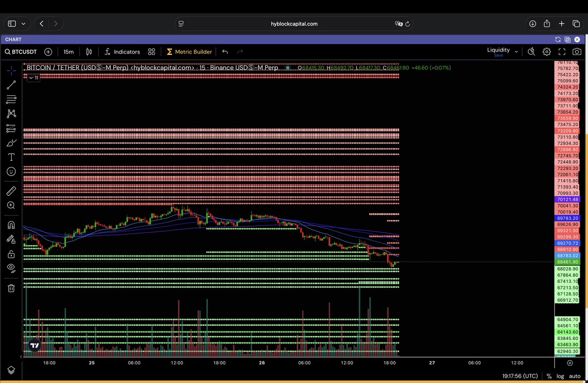Reload the Safari page
Image resolution: width=588 pixels, height=383 pixels.
[408, 24]
